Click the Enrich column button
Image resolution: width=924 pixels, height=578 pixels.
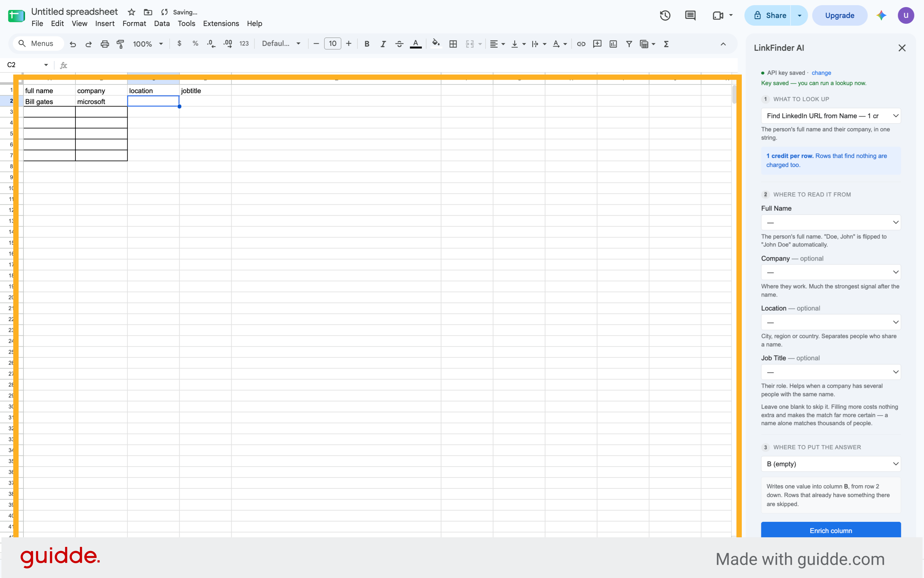pos(831,530)
